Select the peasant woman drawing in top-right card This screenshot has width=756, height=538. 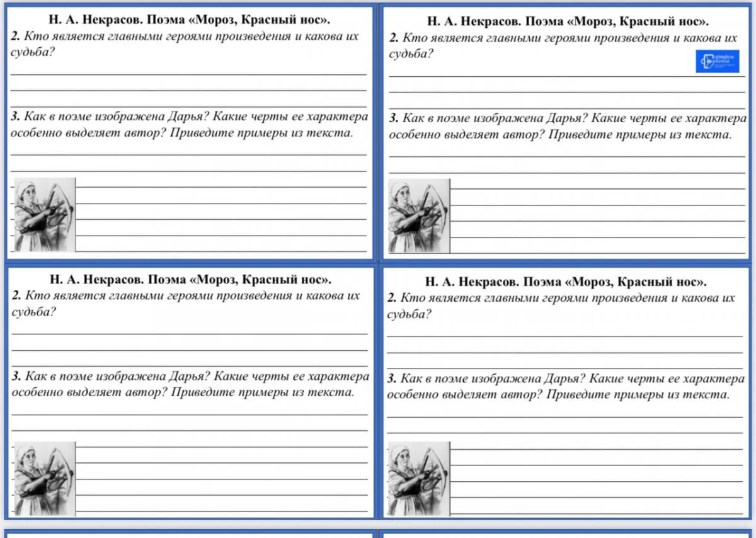419,216
